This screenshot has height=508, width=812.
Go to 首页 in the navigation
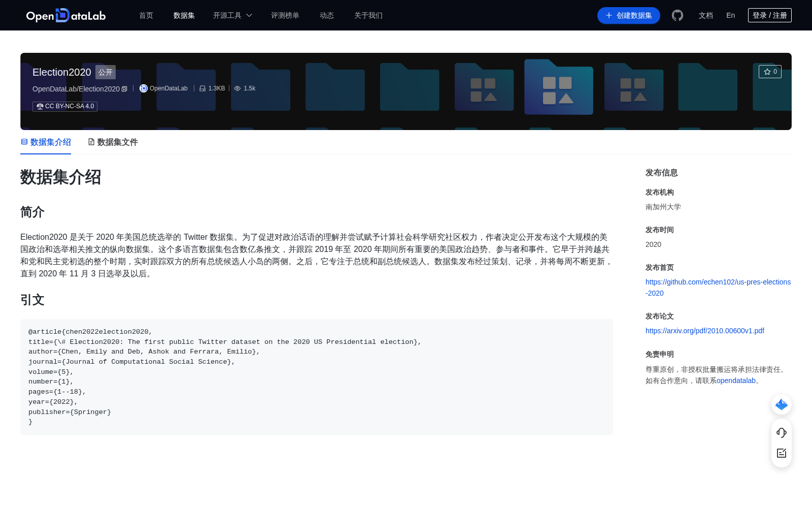click(146, 15)
